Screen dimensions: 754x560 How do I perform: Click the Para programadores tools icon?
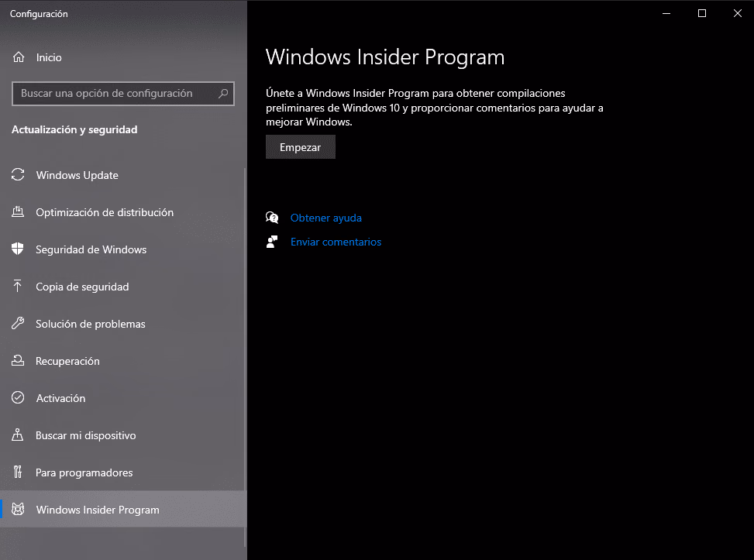pyautogui.click(x=18, y=472)
